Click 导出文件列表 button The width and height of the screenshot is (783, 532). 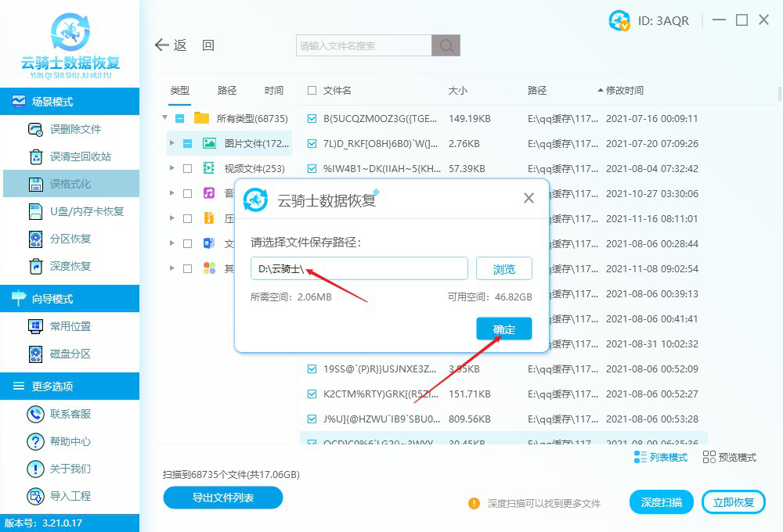click(x=223, y=498)
